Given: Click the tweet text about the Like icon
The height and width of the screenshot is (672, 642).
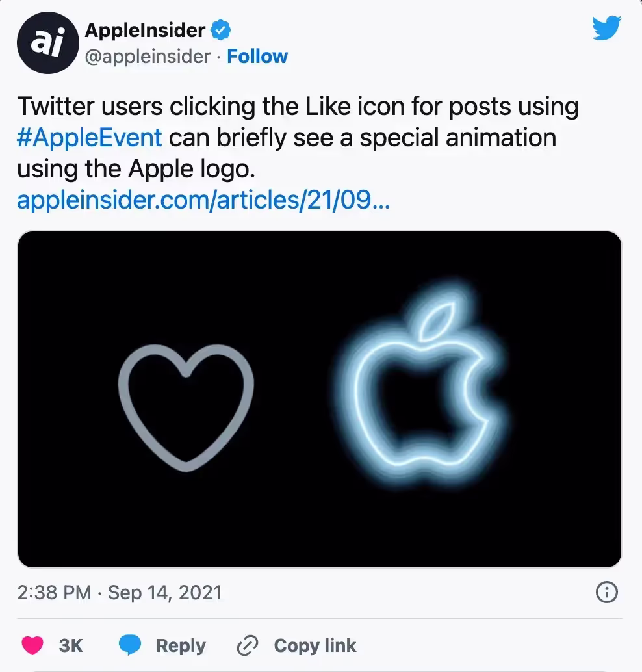Looking at the screenshot, I should point(297,107).
